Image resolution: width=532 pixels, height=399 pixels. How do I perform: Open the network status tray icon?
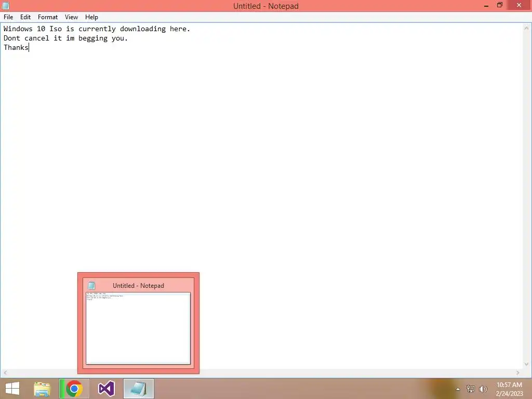[470, 389]
